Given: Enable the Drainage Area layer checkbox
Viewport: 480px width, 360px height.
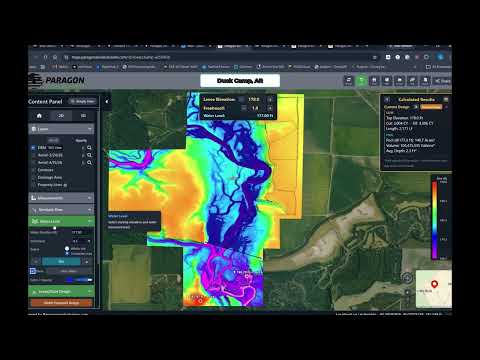Looking at the screenshot, I should (x=33, y=177).
